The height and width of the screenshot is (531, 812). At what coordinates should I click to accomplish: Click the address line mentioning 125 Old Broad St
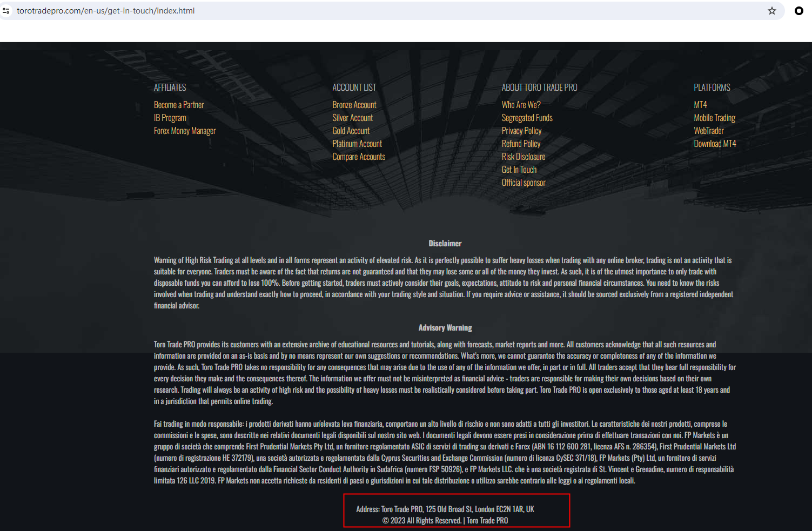click(445, 509)
